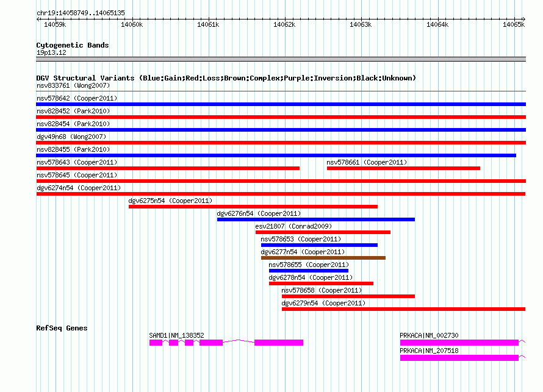
Task: Open nsv578653 (Cooper2011) label
Action: click(301, 239)
